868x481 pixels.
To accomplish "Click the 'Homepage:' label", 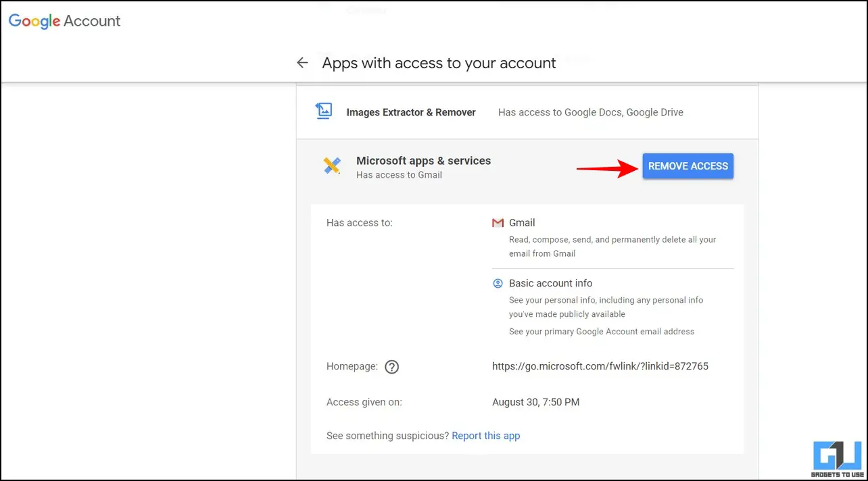I will pyautogui.click(x=352, y=367).
